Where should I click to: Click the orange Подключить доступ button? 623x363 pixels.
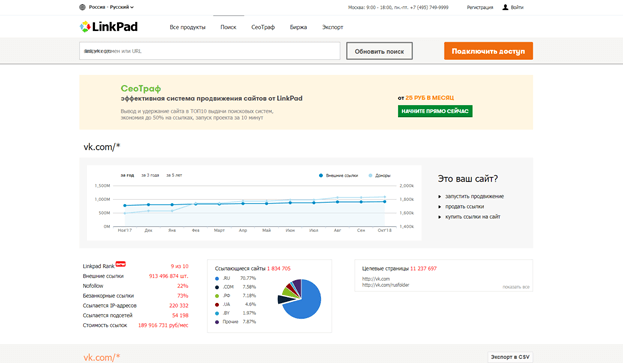[x=488, y=51]
